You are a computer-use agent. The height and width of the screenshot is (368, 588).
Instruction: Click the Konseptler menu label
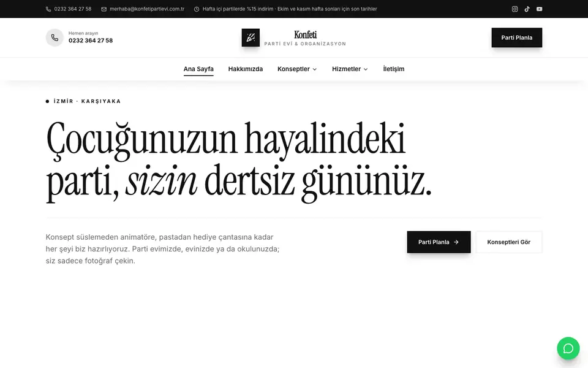(x=293, y=69)
